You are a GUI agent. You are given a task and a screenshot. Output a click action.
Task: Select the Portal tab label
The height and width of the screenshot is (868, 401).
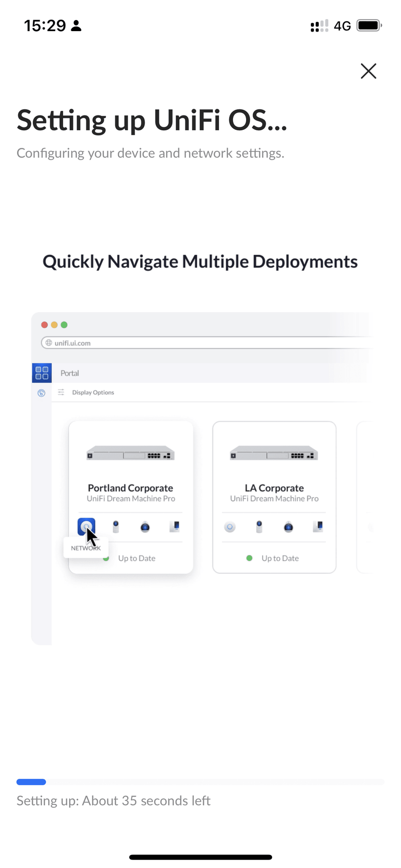click(70, 373)
